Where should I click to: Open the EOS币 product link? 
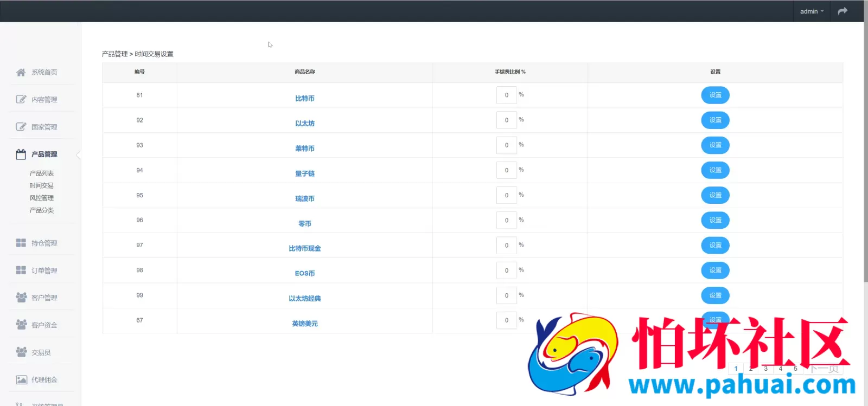coord(305,273)
